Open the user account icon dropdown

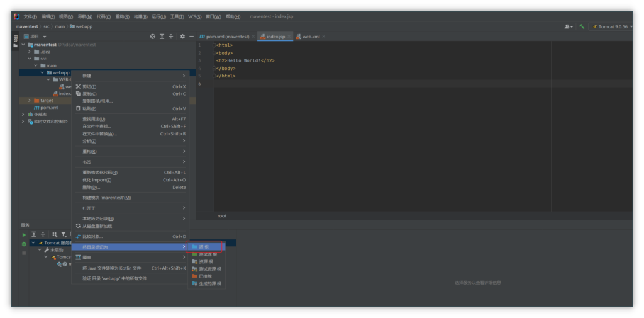(x=569, y=26)
